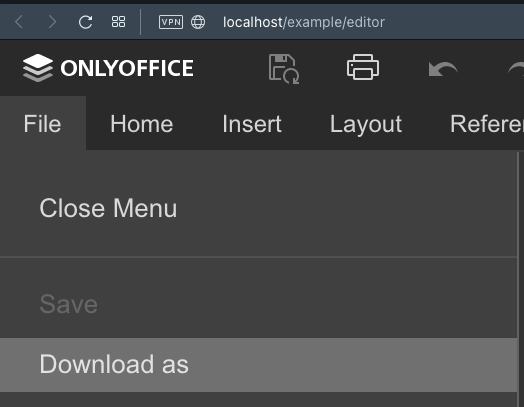
Task: Open the References tab
Action: point(487,124)
